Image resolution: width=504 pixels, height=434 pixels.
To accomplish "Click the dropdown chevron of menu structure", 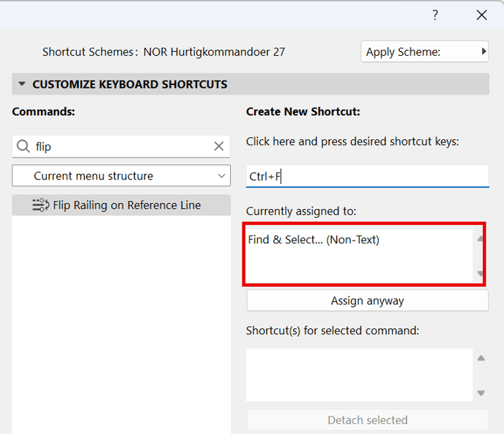I will coord(221,176).
